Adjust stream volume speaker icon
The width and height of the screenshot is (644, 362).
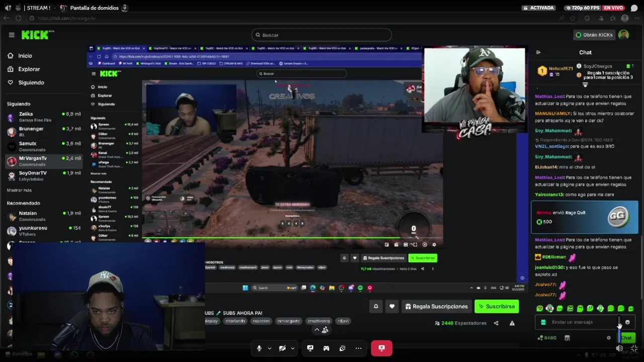pos(619,348)
